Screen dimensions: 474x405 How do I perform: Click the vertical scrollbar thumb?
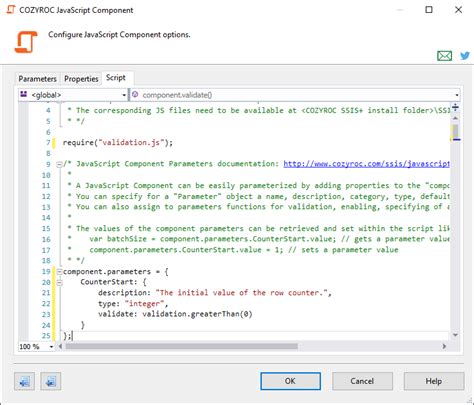click(455, 131)
